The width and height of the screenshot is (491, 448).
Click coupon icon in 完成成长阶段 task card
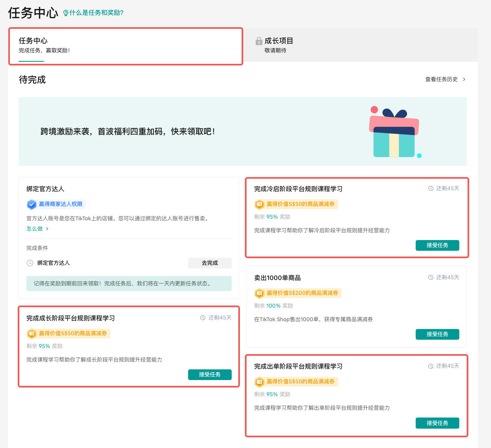coord(32,334)
